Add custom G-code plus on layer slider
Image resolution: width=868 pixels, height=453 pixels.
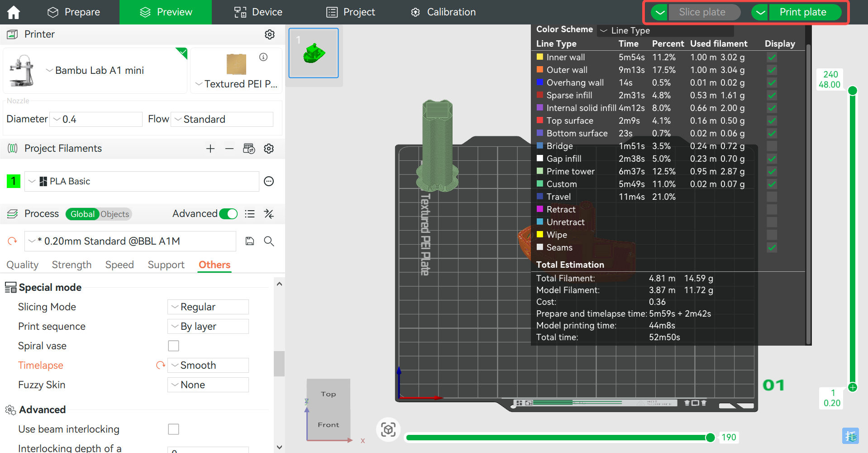point(853,387)
